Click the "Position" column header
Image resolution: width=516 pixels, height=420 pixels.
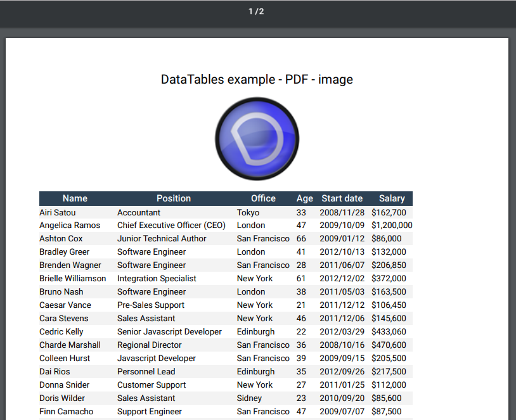click(174, 198)
